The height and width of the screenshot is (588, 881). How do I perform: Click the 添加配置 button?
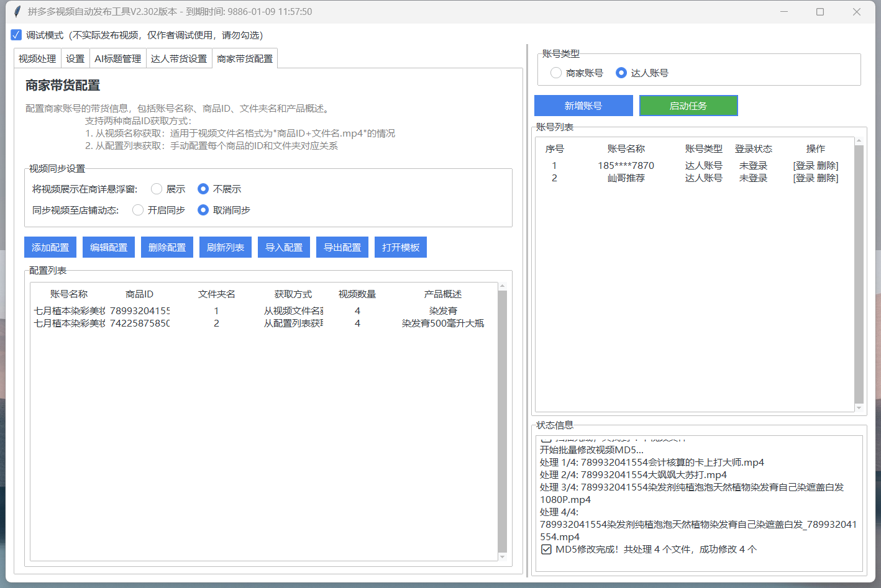tap(50, 247)
